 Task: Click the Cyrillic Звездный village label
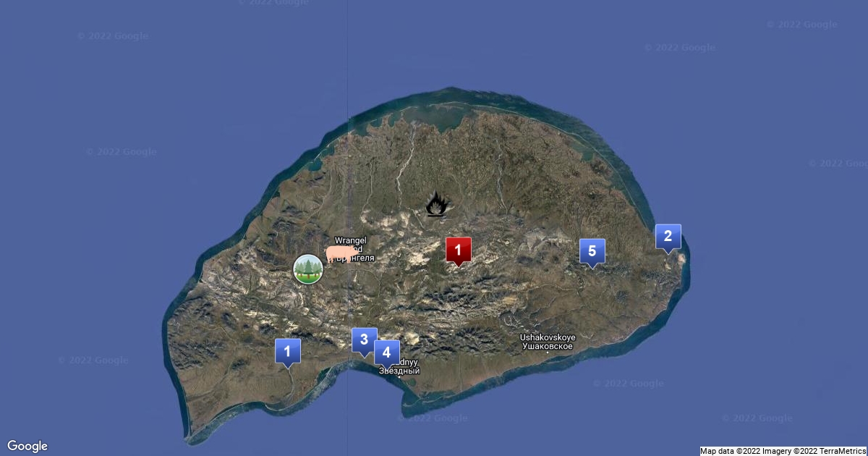tap(400, 371)
